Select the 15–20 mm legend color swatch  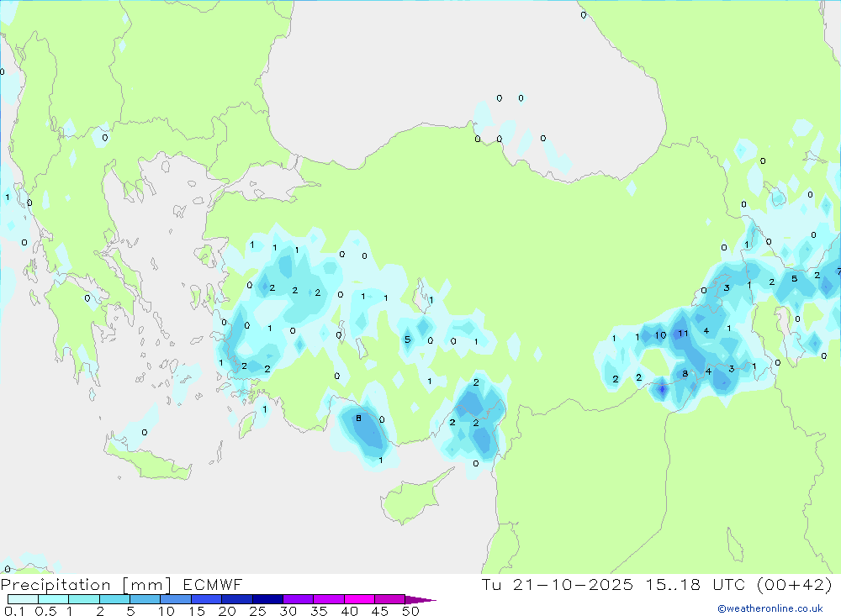[x=207, y=599]
